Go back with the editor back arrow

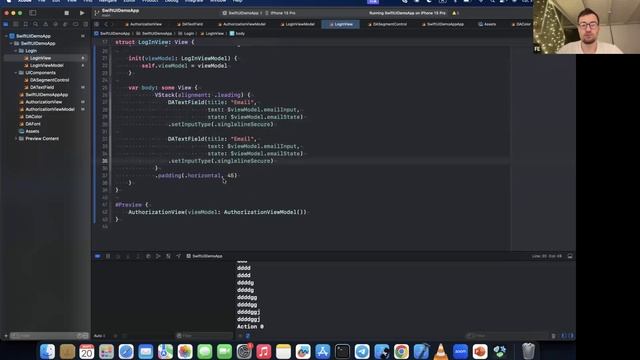[x=106, y=24]
